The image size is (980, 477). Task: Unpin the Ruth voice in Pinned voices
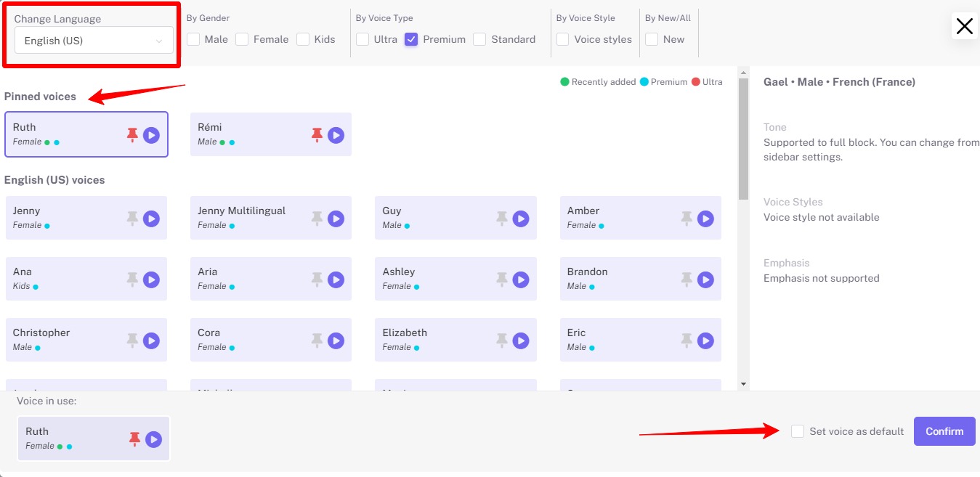pos(132,135)
